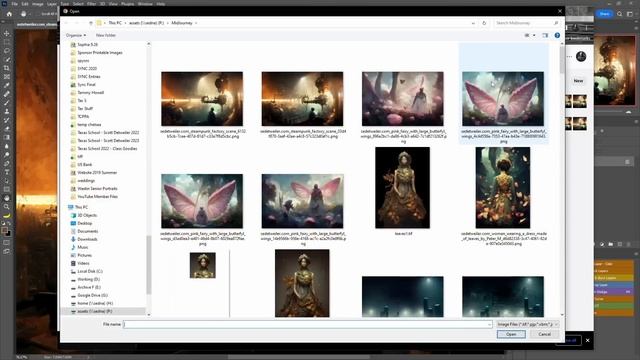The image size is (640, 360).
Task: Select the Documents folder in sidebar
Action: click(87, 231)
